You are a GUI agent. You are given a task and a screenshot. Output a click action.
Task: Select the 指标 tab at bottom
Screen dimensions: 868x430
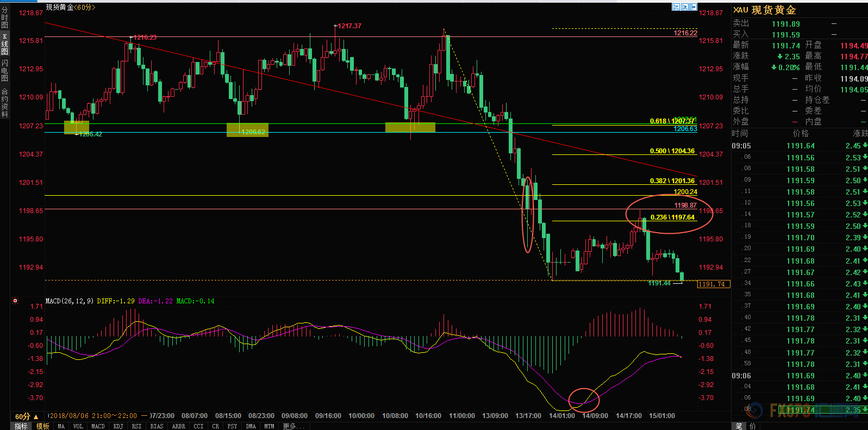coord(21,426)
